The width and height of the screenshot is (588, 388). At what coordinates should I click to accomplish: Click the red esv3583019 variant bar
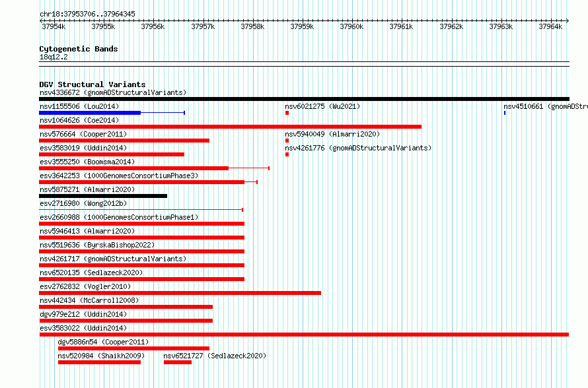coord(112,154)
